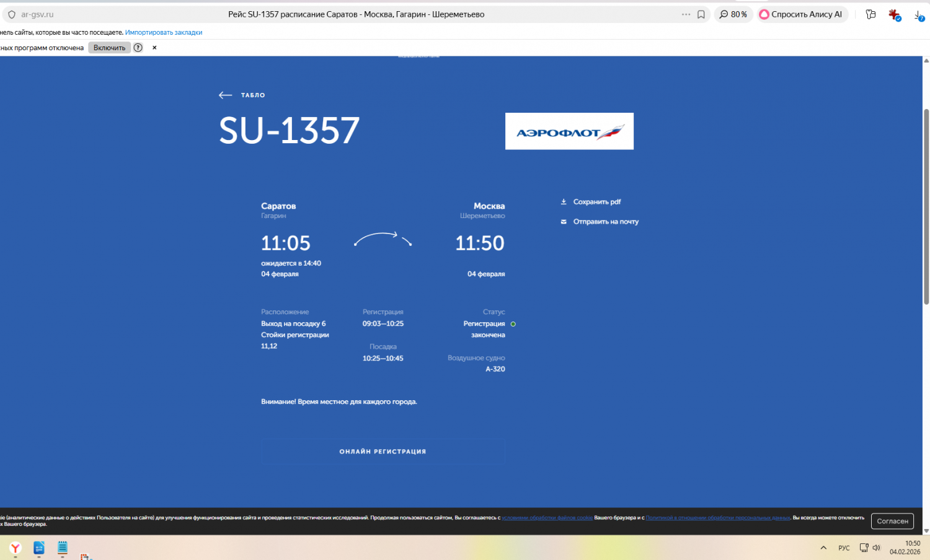Screen dimensions: 930x560
Task: Accept cookies with the Согласен button
Action: click(892, 521)
